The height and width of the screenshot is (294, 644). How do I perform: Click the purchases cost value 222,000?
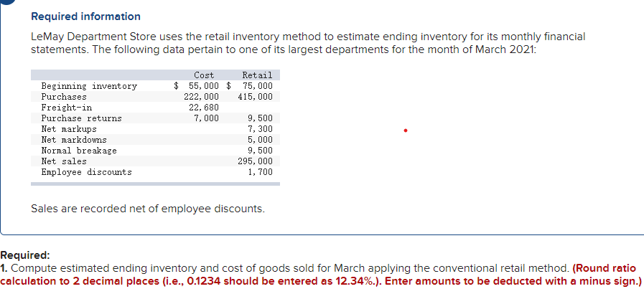[x=201, y=97]
